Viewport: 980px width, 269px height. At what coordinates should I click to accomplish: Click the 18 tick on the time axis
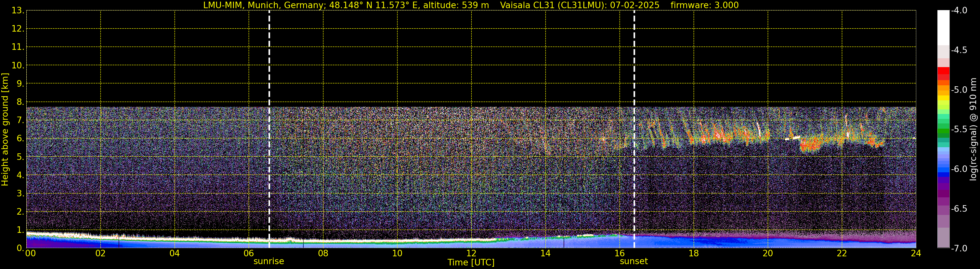(694, 254)
